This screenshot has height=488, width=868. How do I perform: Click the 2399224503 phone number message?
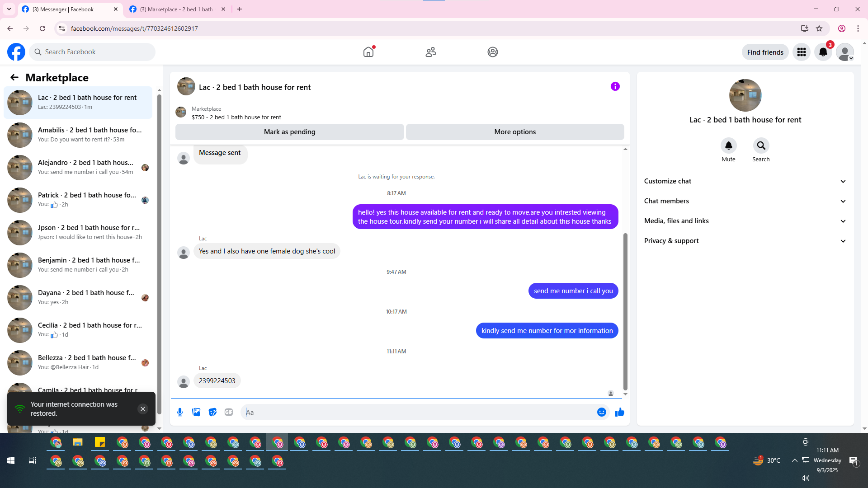tap(217, 381)
